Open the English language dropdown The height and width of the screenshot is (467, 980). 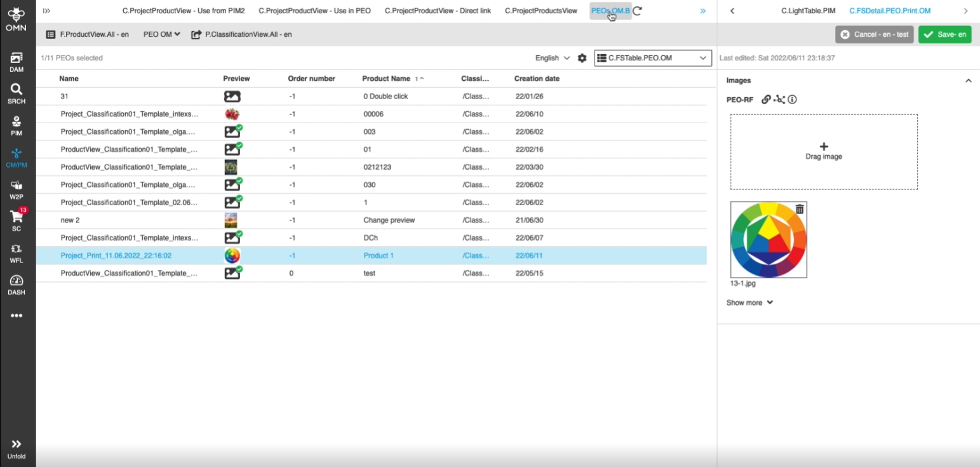552,58
